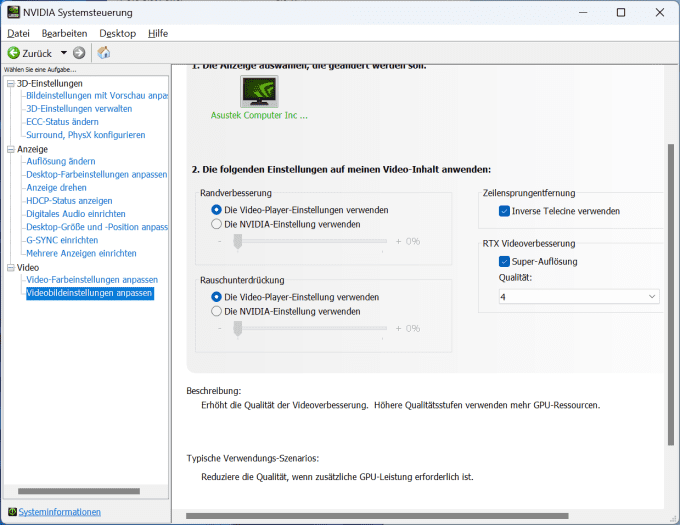Image resolution: width=680 pixels, height=525 pixels.
Task: Open the Qualität dropdown
Action: coord(579,297)
